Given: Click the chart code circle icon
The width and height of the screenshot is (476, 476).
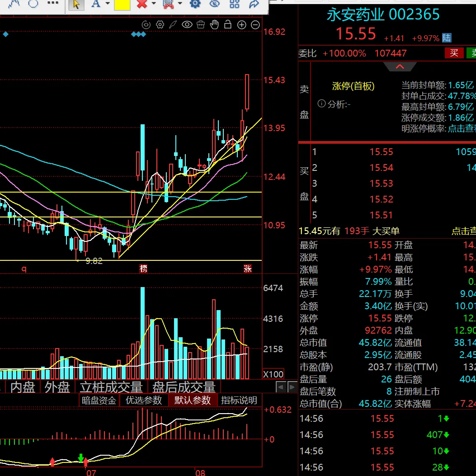Looking at the screenshot, I should click(146, 24).
